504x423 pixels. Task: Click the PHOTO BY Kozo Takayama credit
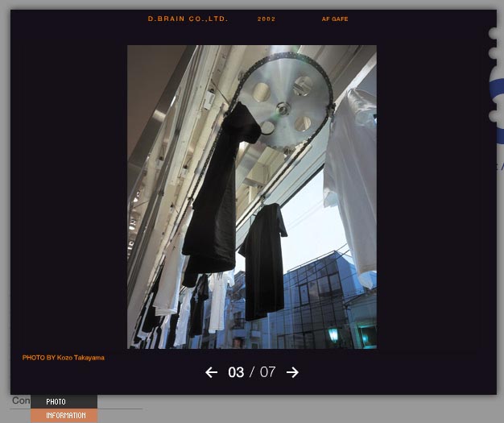(x=63, y=358)
